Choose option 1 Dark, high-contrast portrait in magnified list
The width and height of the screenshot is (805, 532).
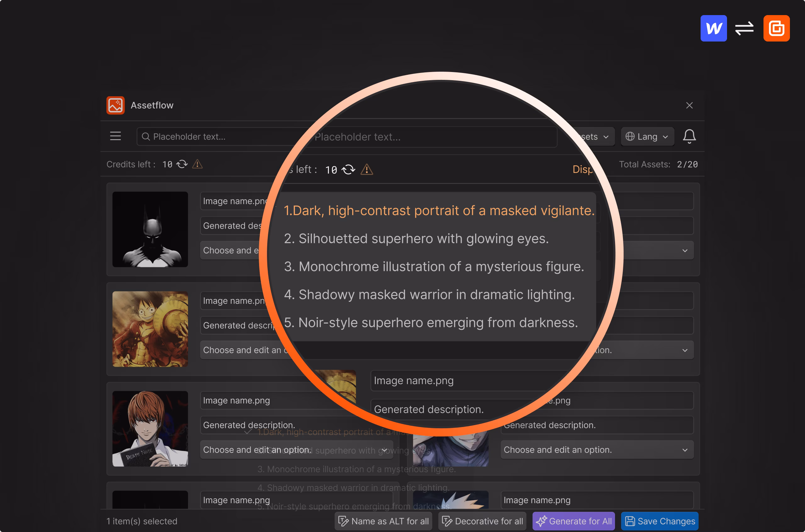pyautogui.click(x=439, y=210)
